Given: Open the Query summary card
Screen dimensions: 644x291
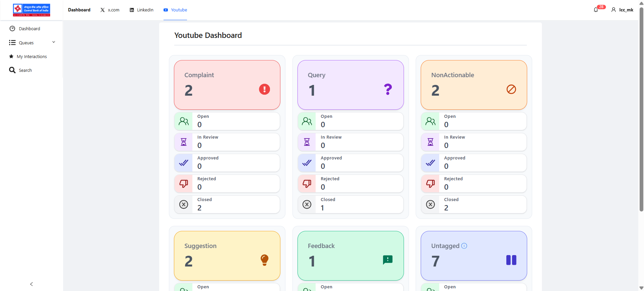Looking at the screenshot, I should click(x=351, y=85).
